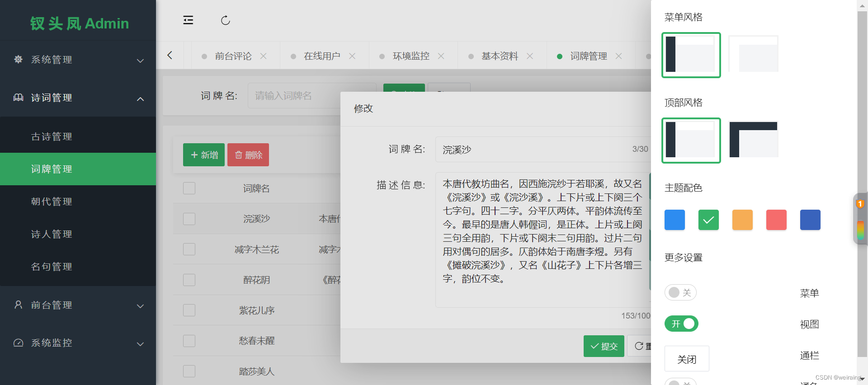Image resolution: width=868 pixels, height=385 pixels.
Task: Expand the 系统监控 menu chevron
Action: pyautogui.click(x=141, y=344)
